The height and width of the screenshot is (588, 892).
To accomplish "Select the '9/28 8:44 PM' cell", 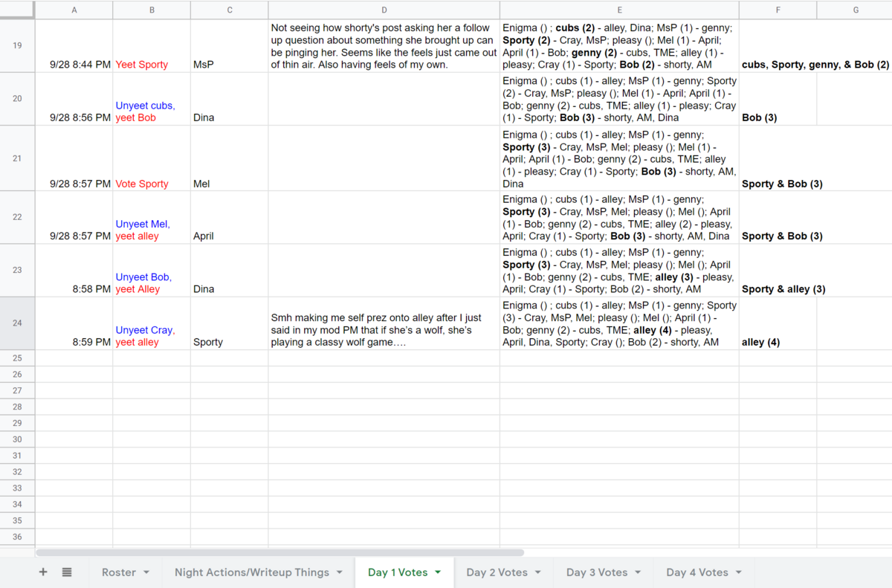I will coord(74,45).
